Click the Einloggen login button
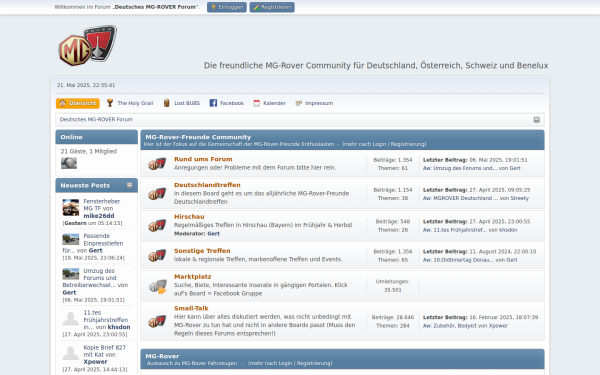Image resolution: width=600 pixels, height=375 pixels. (227, 7)
